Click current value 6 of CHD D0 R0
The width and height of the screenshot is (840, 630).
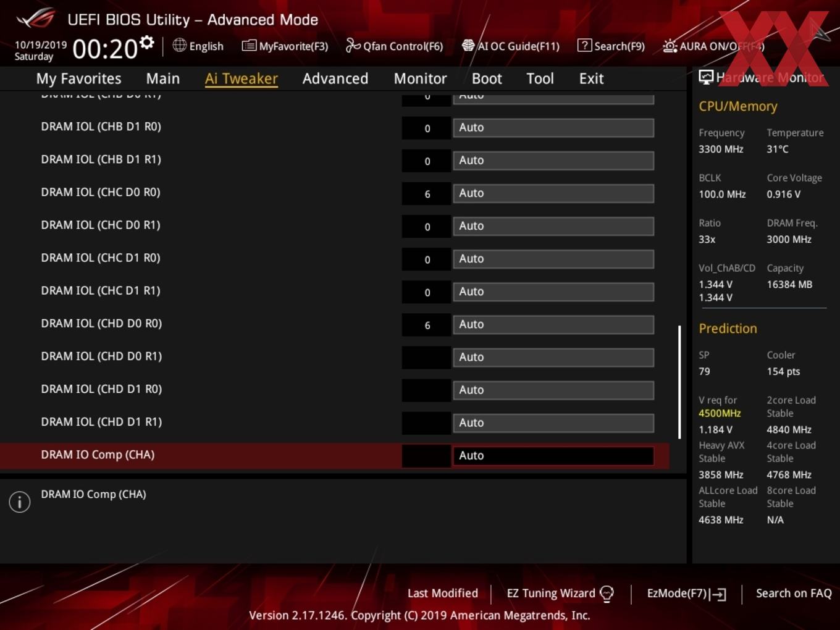tap(427, 325)
